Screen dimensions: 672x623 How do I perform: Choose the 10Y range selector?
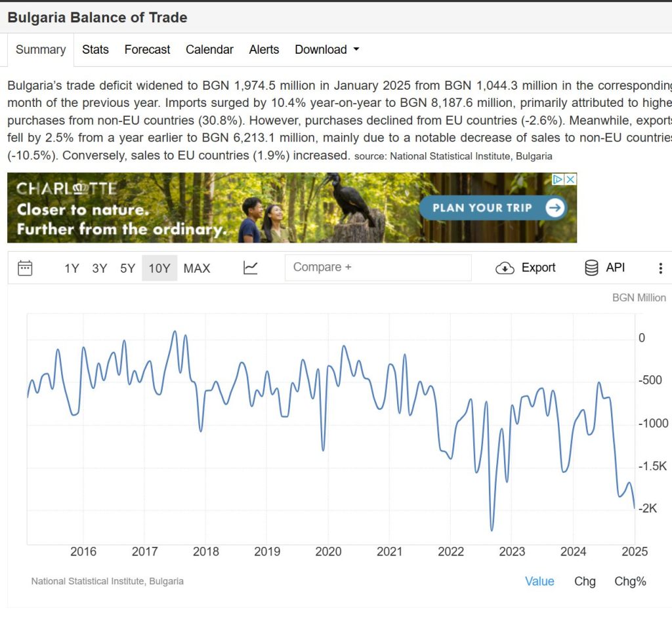(159, 268)
